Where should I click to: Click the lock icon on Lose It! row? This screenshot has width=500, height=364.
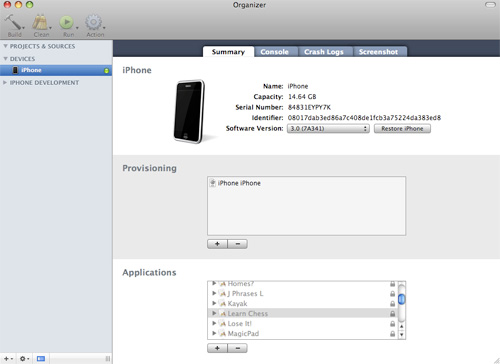pos(393,324)
